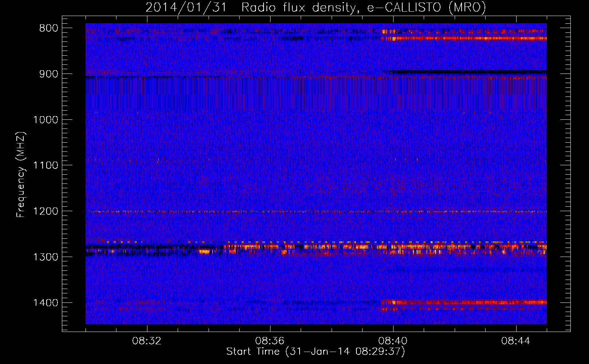Select the '1400' frequency axis label
This screenshot has width=589, height=364.
point(46,303)
